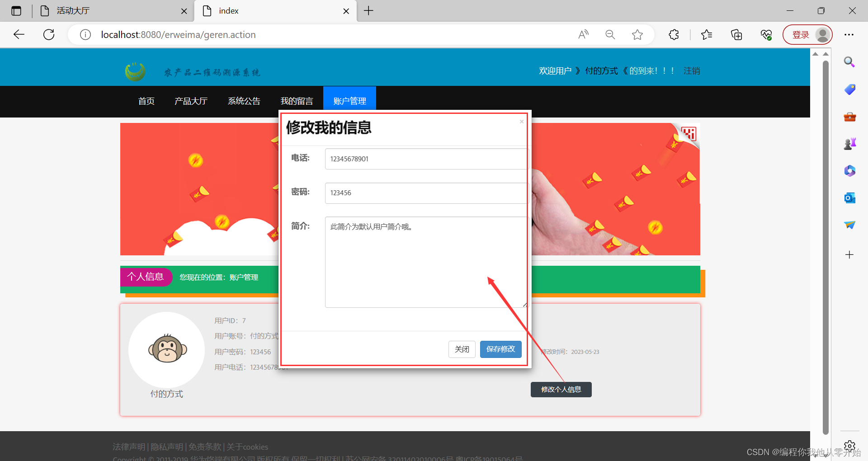Click the 注销 logout link
This screenshot has height=461, width=868.
692,71
